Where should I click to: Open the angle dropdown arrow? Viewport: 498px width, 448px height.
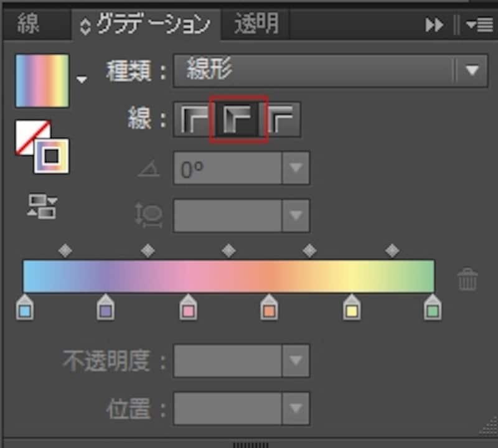coord(296,168)
